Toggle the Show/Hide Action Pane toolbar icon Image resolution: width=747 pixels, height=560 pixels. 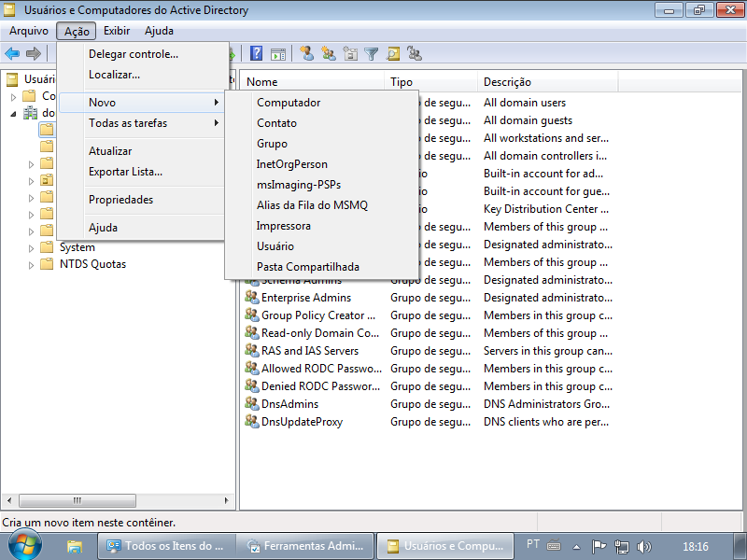click(x=278, y=54)
